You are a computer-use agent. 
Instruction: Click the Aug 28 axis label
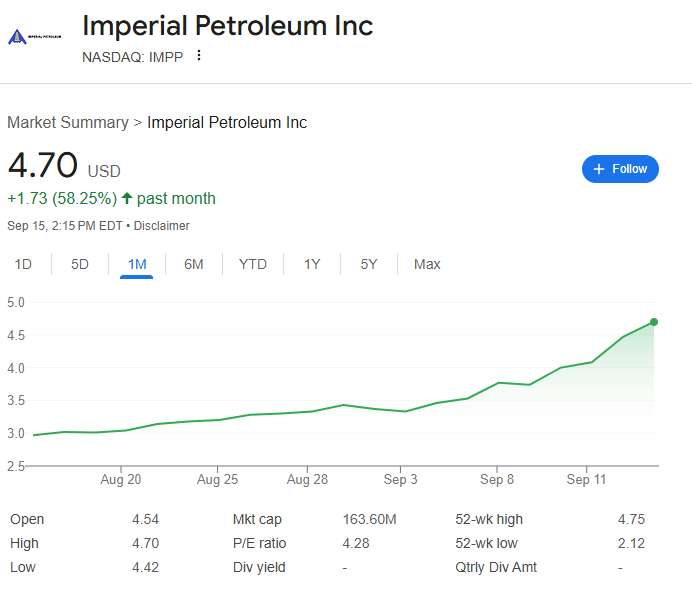click(x=307, y=480)
